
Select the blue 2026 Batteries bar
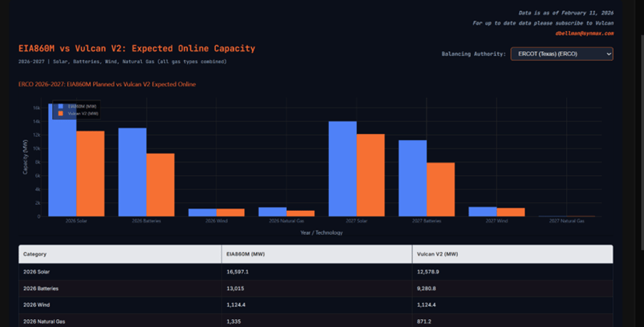coord(132,171)
